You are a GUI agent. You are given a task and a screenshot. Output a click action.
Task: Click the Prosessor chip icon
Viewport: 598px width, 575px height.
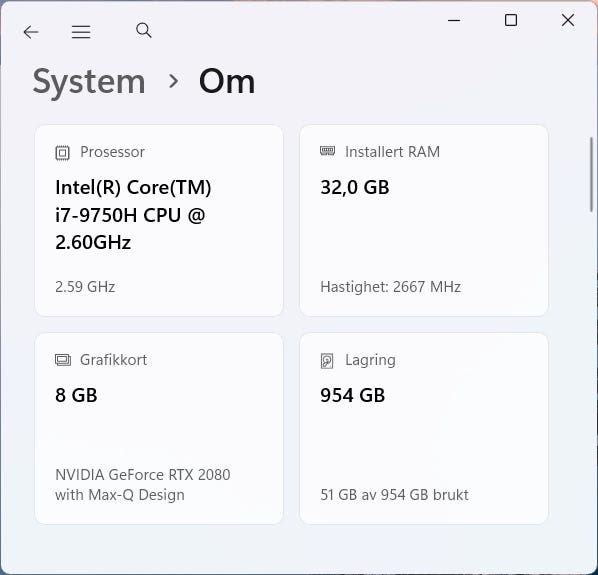[x=62, y=153]
